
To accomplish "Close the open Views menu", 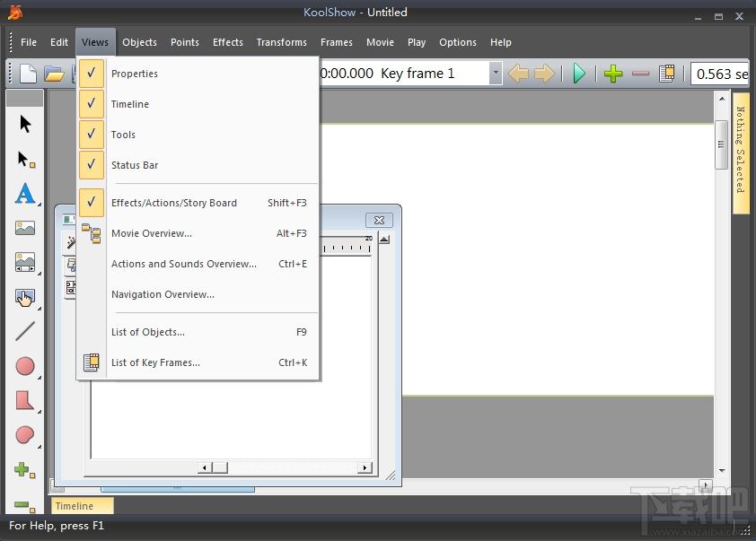I will pos(95,42).
